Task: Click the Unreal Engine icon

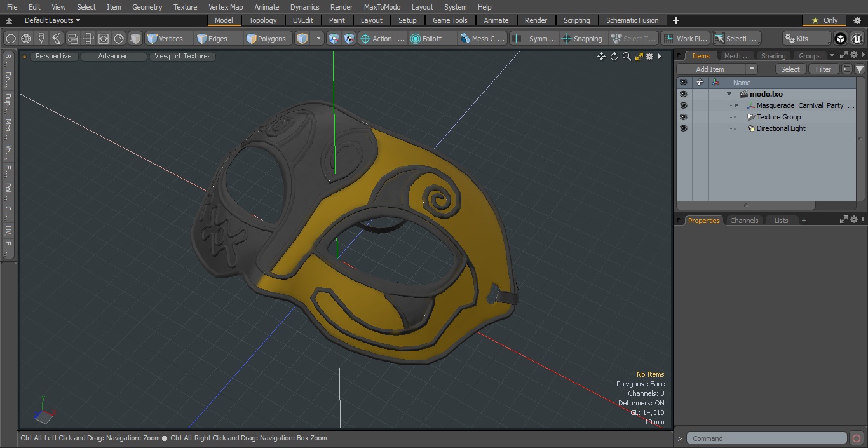Action: [x=857, y=39]
